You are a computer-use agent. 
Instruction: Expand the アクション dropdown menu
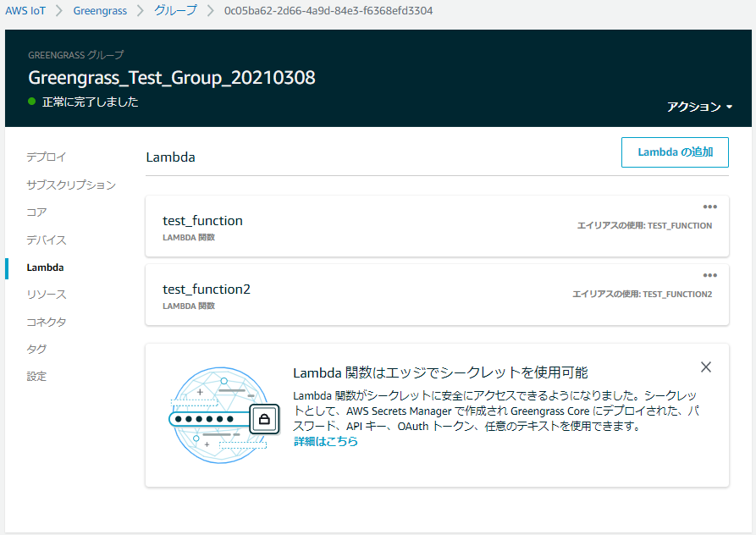699,107
